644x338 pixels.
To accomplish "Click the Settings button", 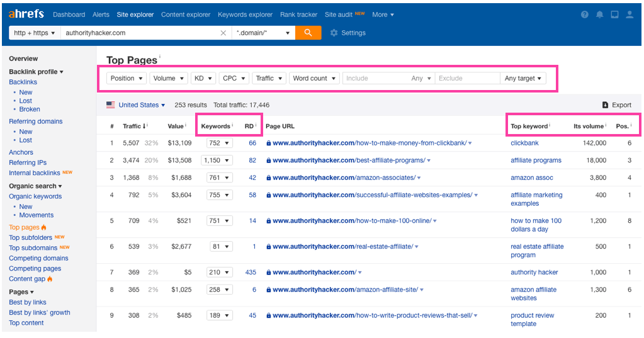I will tap(348, 33).
